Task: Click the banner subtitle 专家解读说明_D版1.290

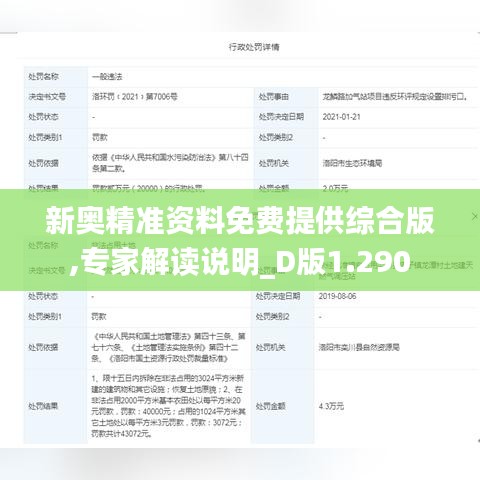Action: pos(240,262)
